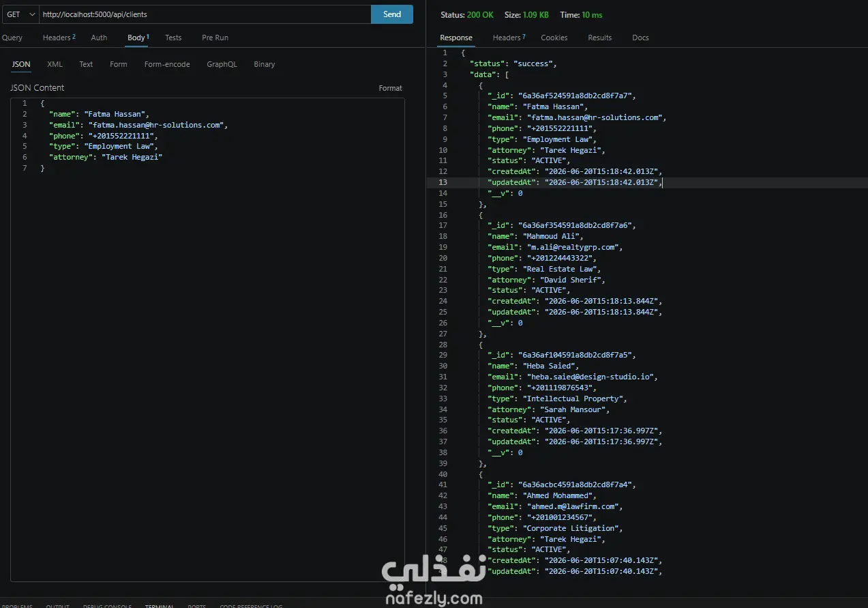Open the Query request tab
The width and height of the screenshot is (868, 608).
click(12, 38)
